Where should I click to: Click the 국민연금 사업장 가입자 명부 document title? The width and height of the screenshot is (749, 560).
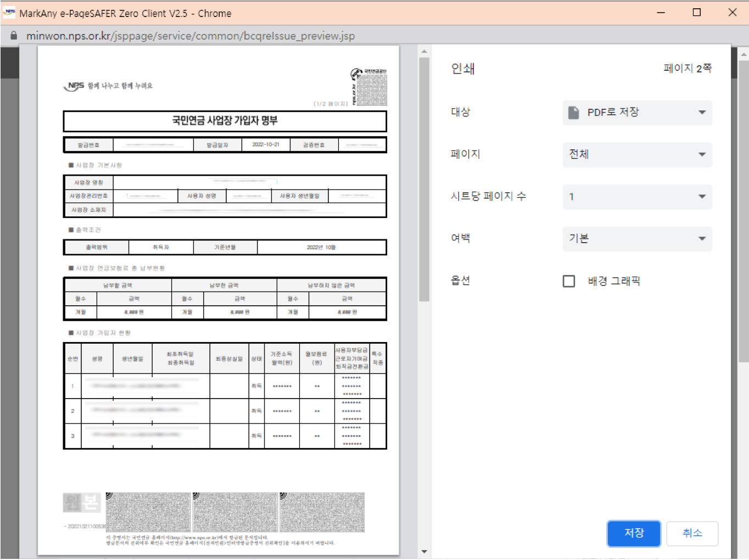pyautogui.click(x=225, y=121)
